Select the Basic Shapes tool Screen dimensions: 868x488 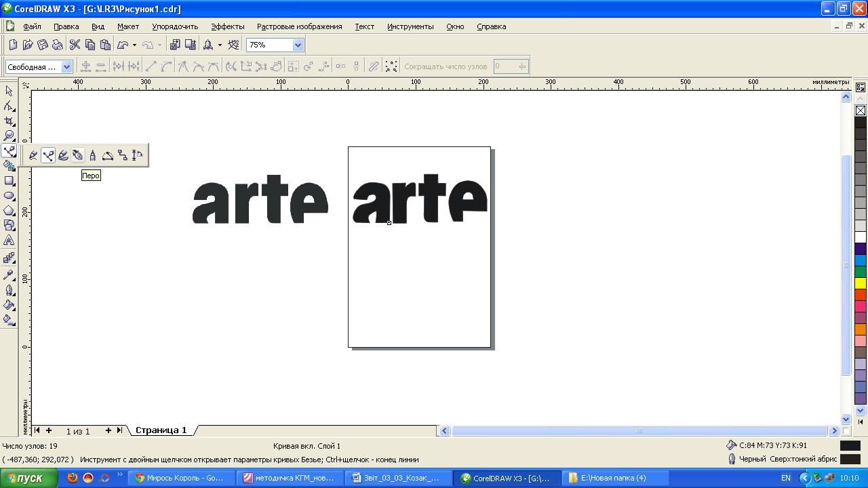(x=9, y=226)
